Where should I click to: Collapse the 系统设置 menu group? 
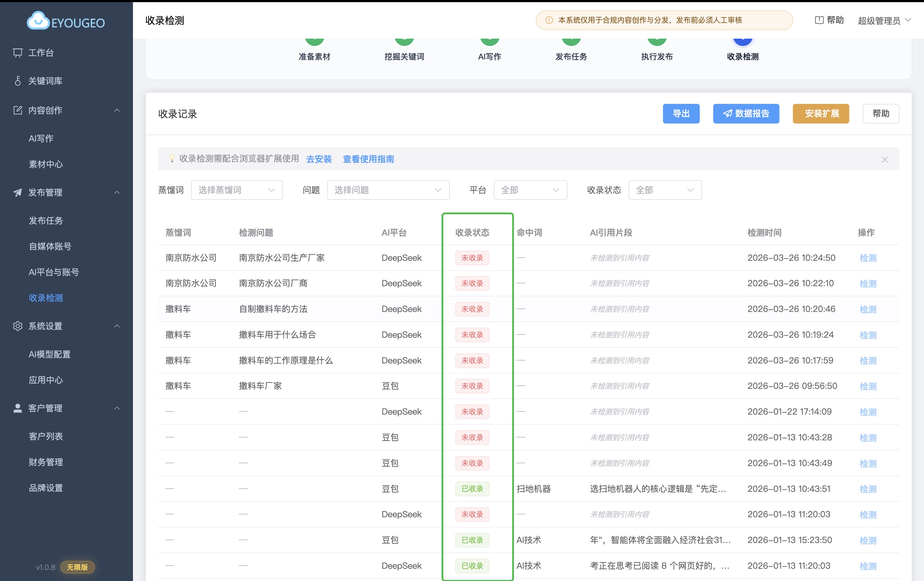(117, 326)
